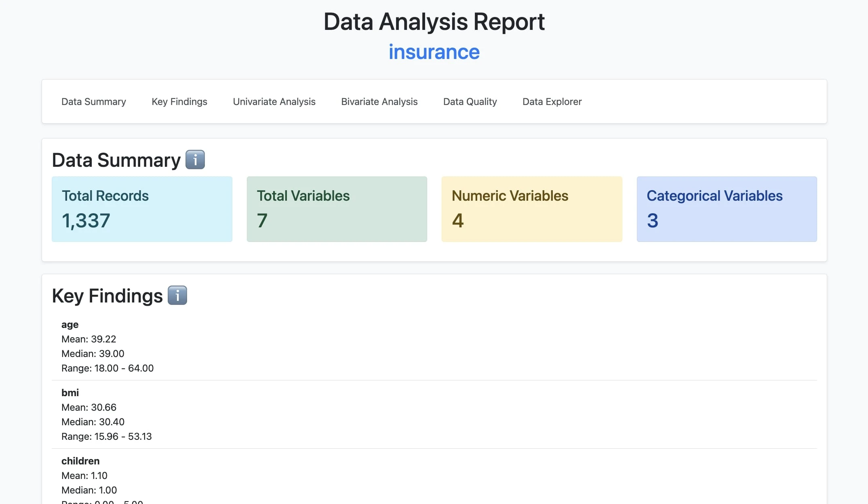Open the Bivariate Analysis tab

pyautogui.click(x=379, y=101)
